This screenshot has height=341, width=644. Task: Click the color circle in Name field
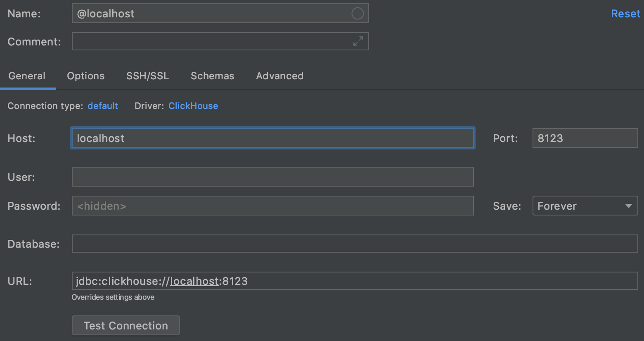pyautogui.click(x=358, y=14)
